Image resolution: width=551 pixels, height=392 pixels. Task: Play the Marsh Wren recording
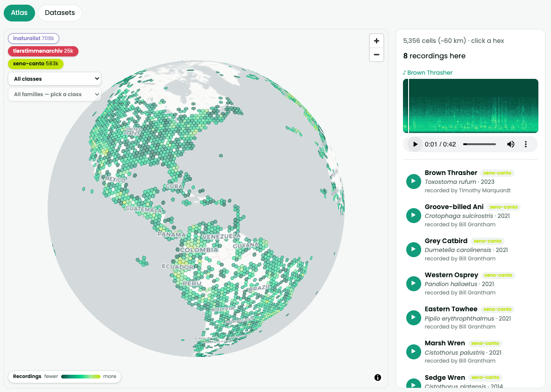click(414, 351)
